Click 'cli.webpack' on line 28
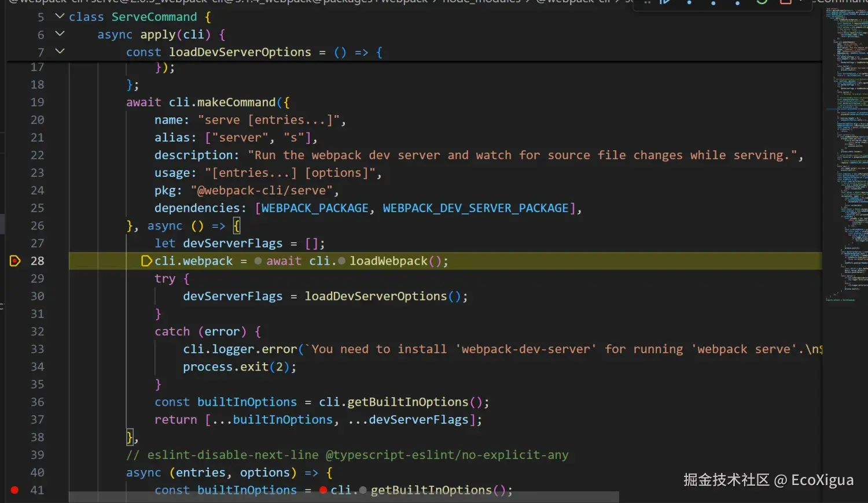This screenshot has width=868, height=503. [193, 261]
